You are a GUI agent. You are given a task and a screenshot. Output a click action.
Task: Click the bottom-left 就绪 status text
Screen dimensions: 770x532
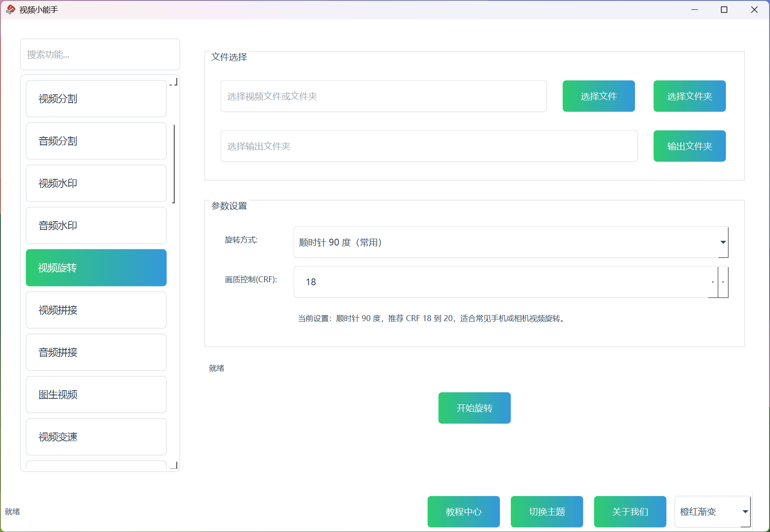coord(12,512)
